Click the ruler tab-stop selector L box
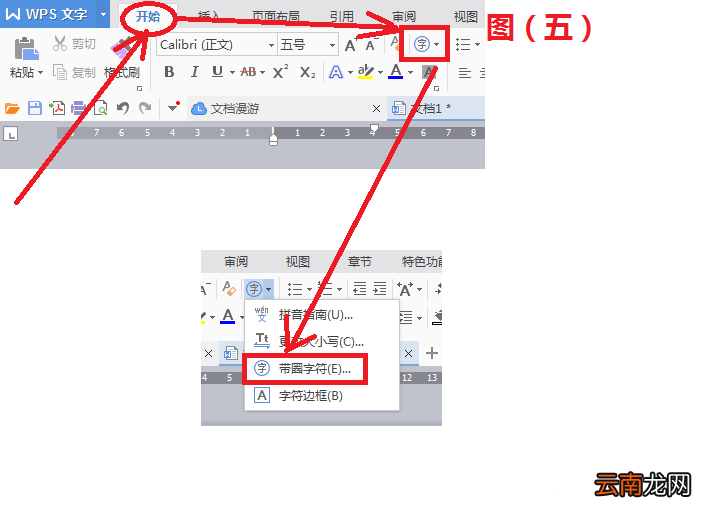This screenshot has width=728, height=513. [10, 134]
